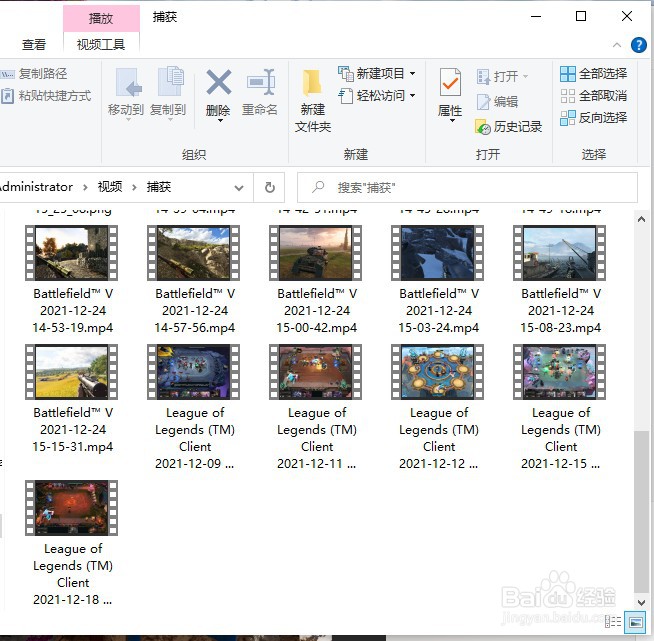
Task: Collapse the ribbon with the chevron
Action: (617, 45)
